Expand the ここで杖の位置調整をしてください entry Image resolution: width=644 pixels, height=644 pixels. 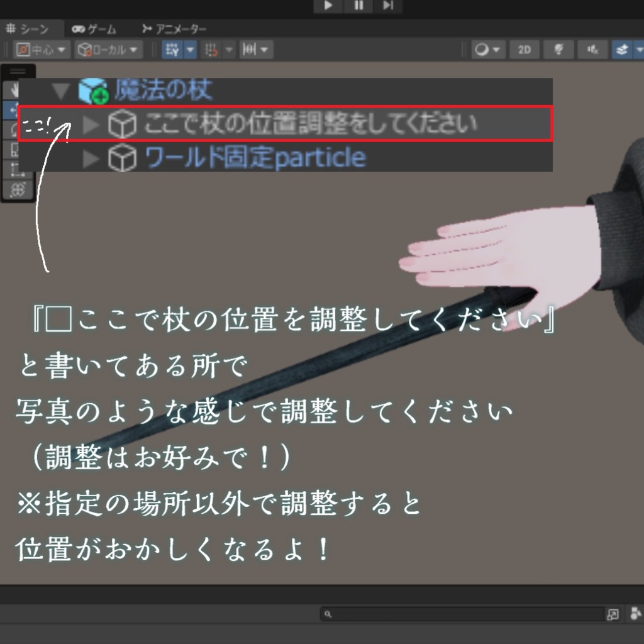tap(91, 124)
